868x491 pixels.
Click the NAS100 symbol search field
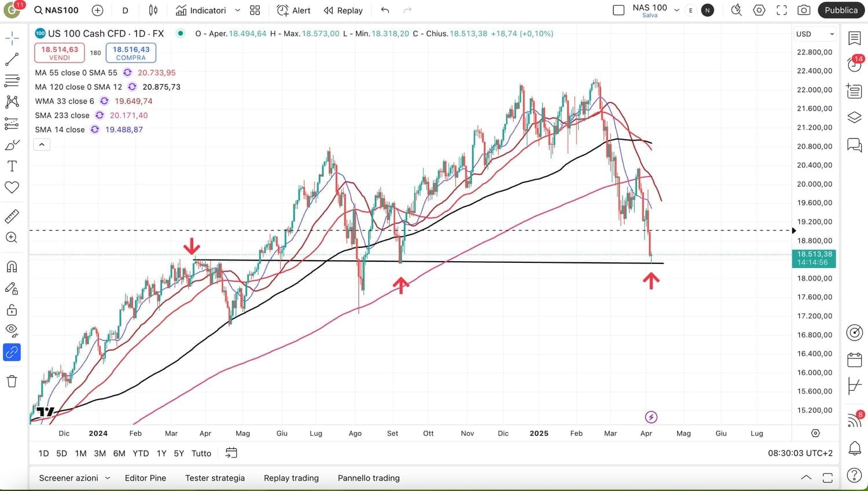(x=57, y=10)
